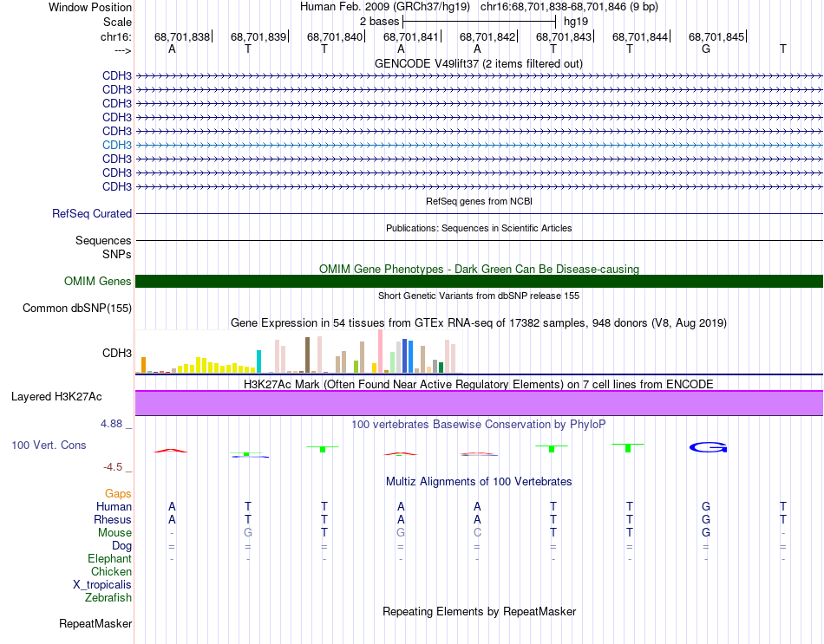
Task: Click the Common dbSNP(155) track label
Action: [77, 308]
